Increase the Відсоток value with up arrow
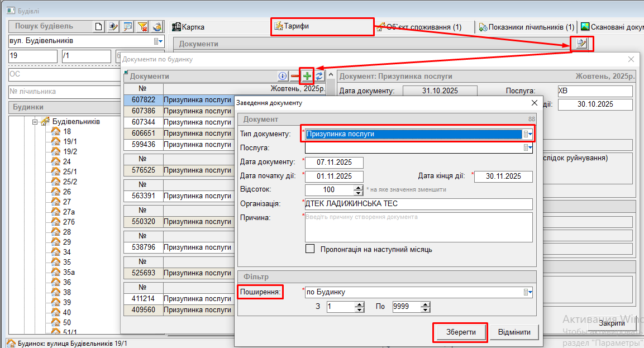The width and height of the screenshot is (644, 348). point(359,187)
